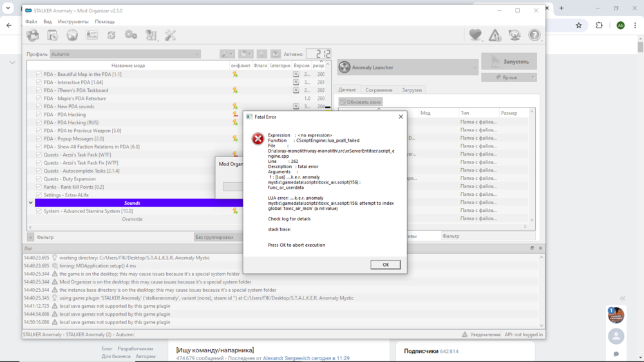
Task: Click conflict icon of iTheon's PDA Taskboard row
Action: coord(235,90)
